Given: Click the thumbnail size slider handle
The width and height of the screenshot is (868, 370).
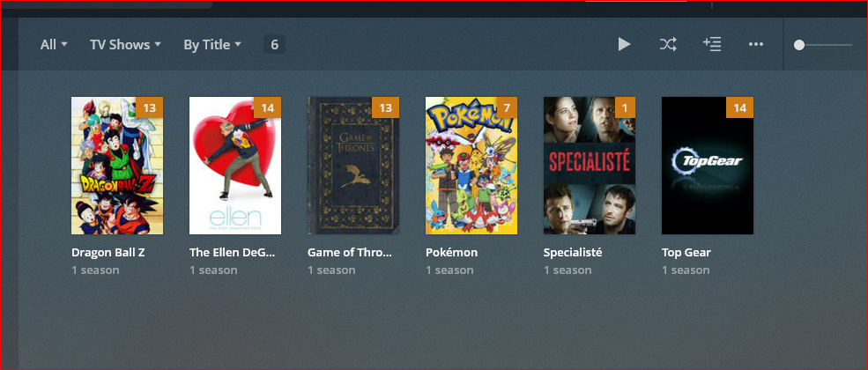Looking at the screenshot, I should point(798,45).
